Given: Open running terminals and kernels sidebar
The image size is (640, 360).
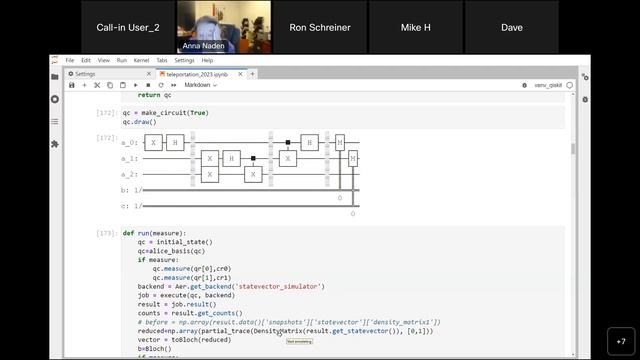Looking at the screenshot, I should (x=55, y=99).
